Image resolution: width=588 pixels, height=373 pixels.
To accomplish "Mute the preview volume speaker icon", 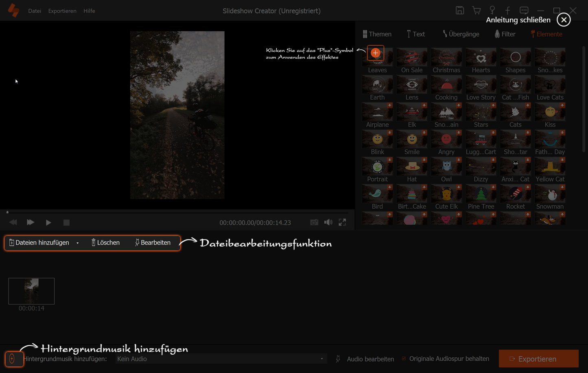I will pos(328,222).
